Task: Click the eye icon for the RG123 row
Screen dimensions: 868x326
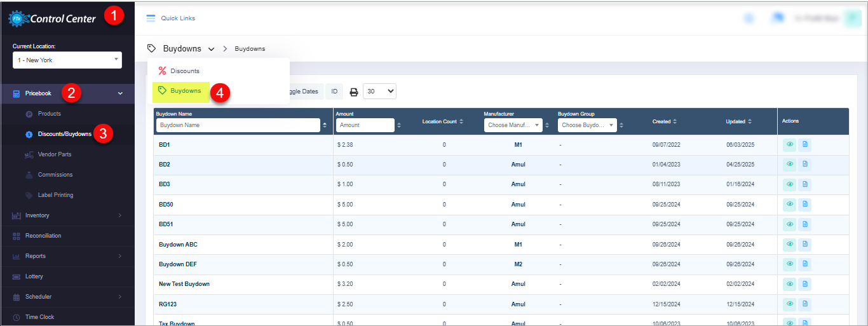Action: (x=790, y=304)
